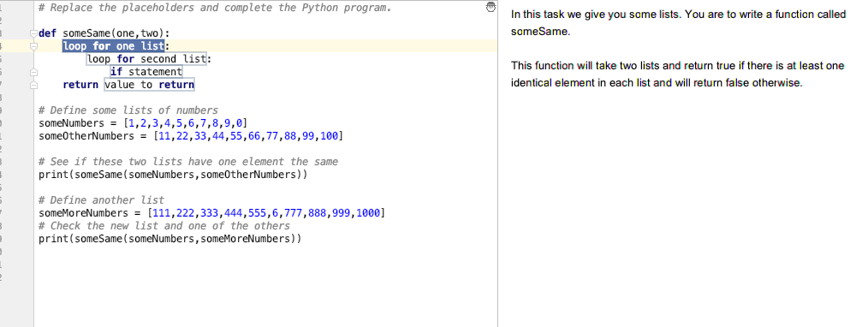Select the 'if statement' placeholder

click(146, 71)
